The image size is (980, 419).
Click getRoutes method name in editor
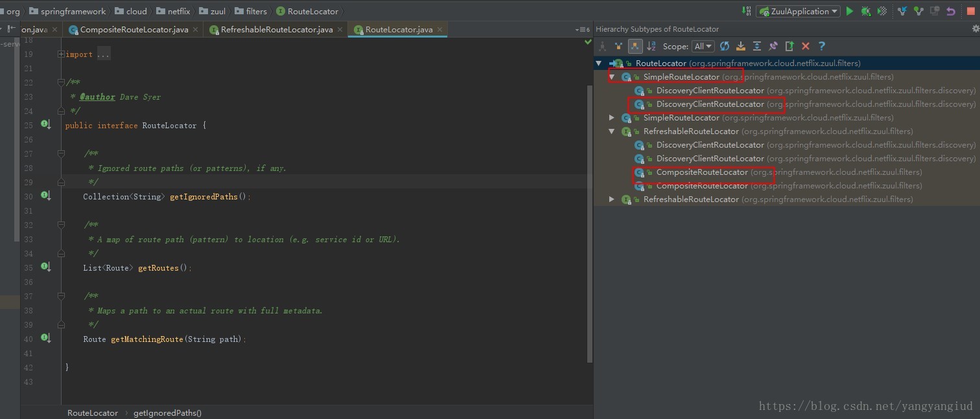158,267
